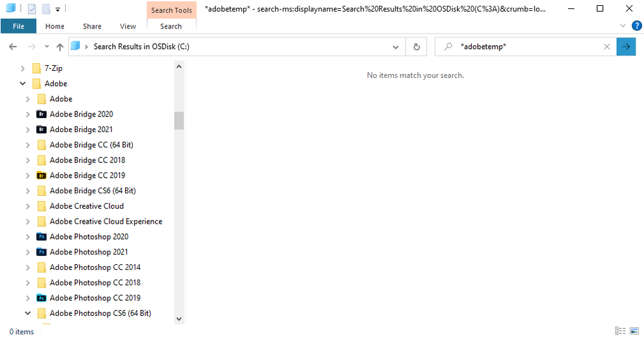Switch to the View ribbon tab
644x337 pixels.
[x=128, y=26]
